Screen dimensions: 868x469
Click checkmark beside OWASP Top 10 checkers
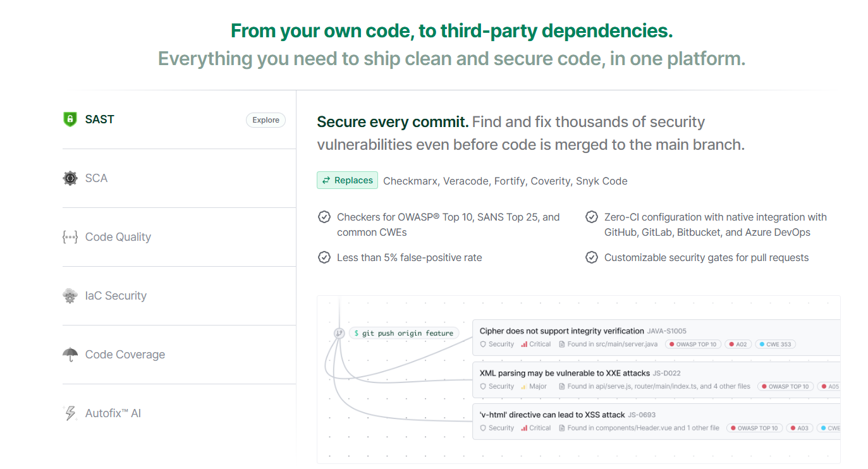click(324, 217)
